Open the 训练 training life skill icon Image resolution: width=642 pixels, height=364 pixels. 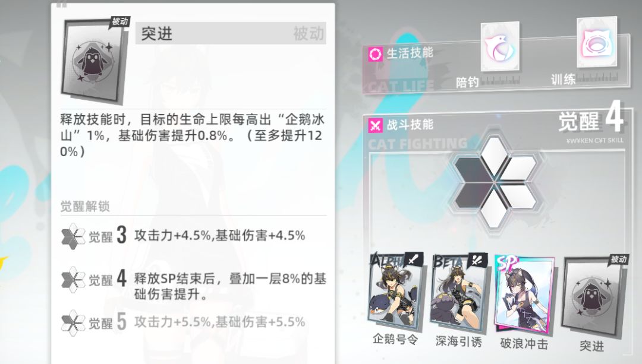coord(597,42)
